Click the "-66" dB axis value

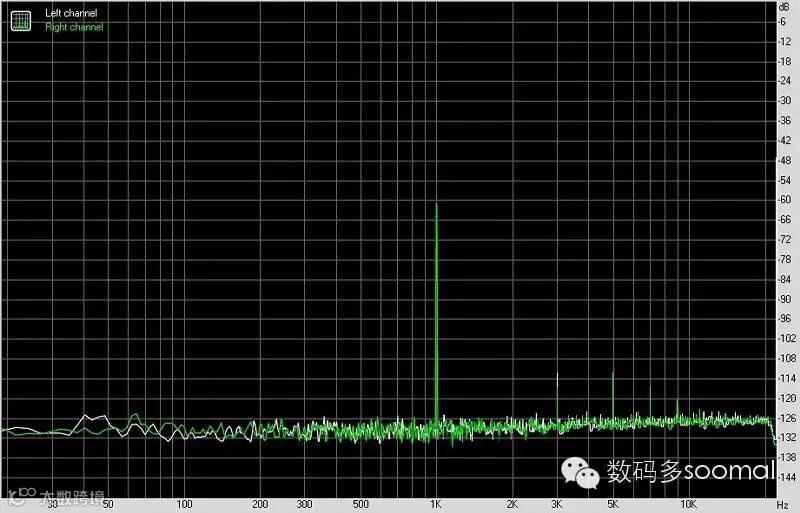tap(784, 220)
